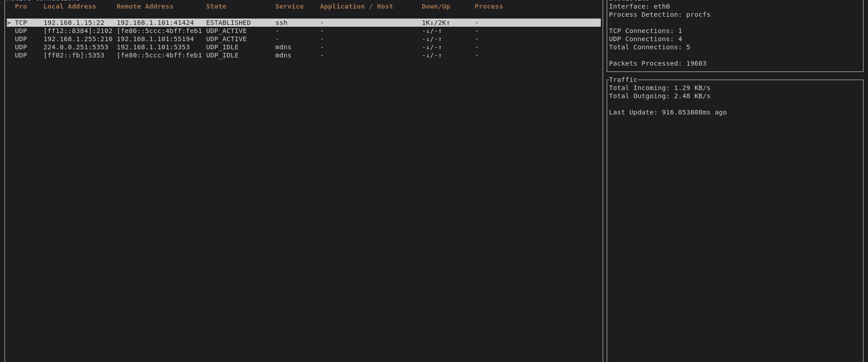Screen dimensions: 868x362
Task: Click the UDP_IDLE state for 224.0.0.251
Action: pos(222,47)
